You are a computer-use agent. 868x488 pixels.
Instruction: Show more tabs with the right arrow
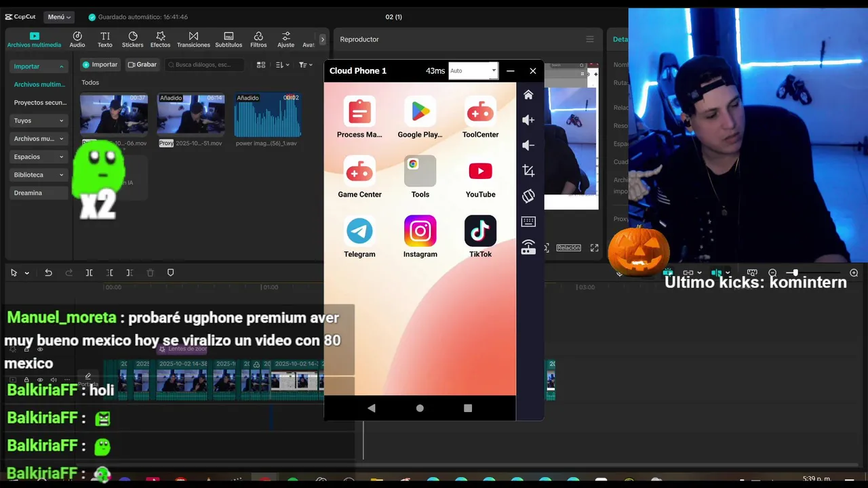pyautogui.click(x=323, y=39)
